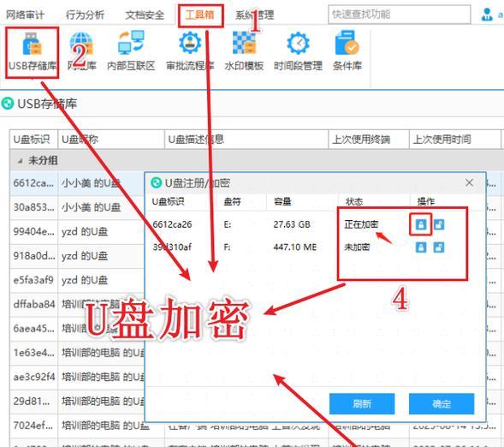Click the green icon beside USB存储库 heading

pyautogui.click(x=8, y=104)
